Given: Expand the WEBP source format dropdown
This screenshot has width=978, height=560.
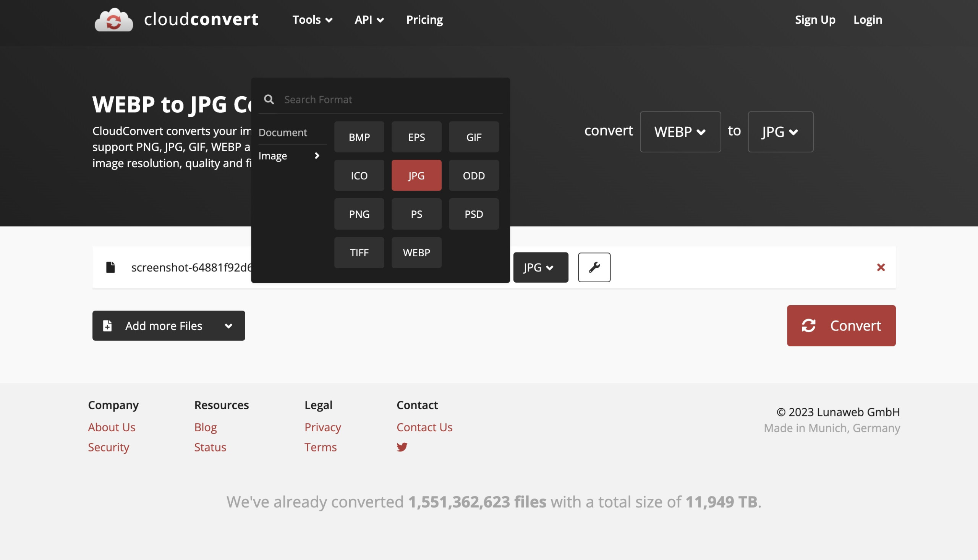Looking at the screenshot, I should click(680, 131).
